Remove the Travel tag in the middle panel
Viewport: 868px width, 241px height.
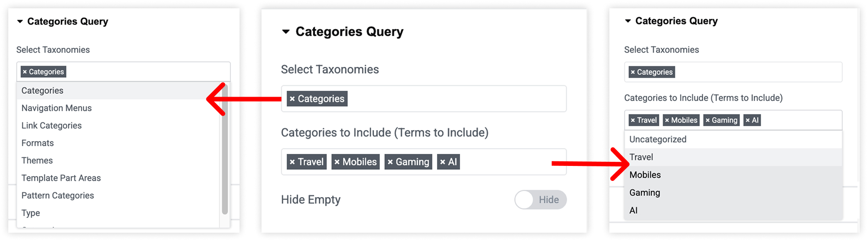tap(292, 162)
